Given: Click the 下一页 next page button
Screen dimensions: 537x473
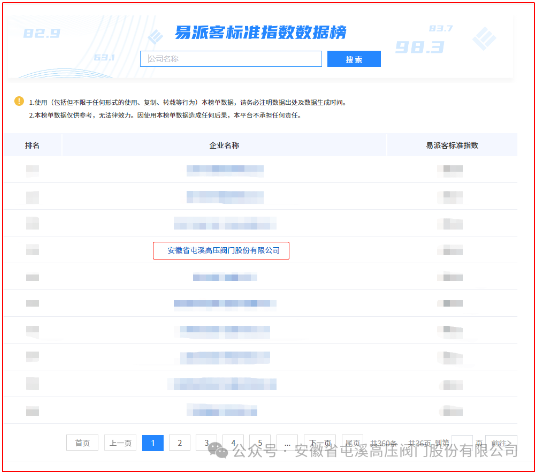Looking at the screenshot, I should click(320, 443).
